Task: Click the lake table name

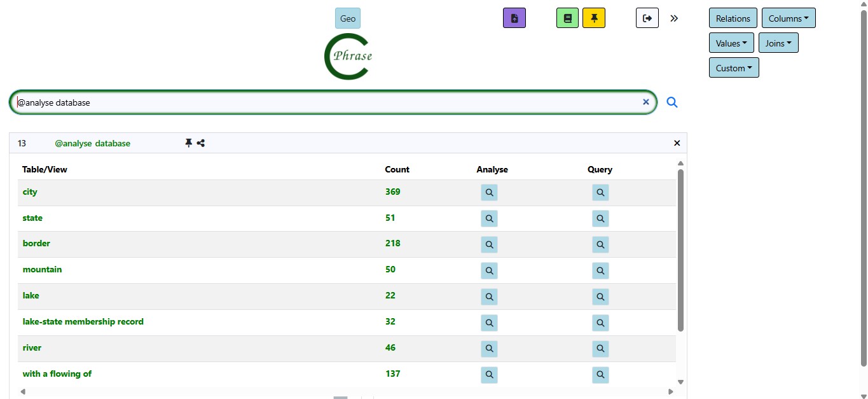Action: coord(31,296)
